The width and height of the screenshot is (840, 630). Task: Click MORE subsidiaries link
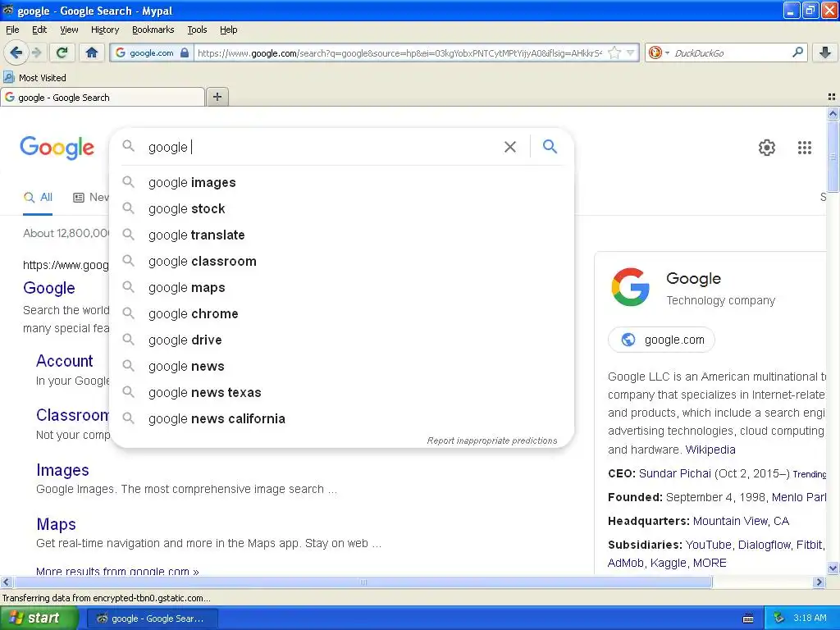pos(710,563)
